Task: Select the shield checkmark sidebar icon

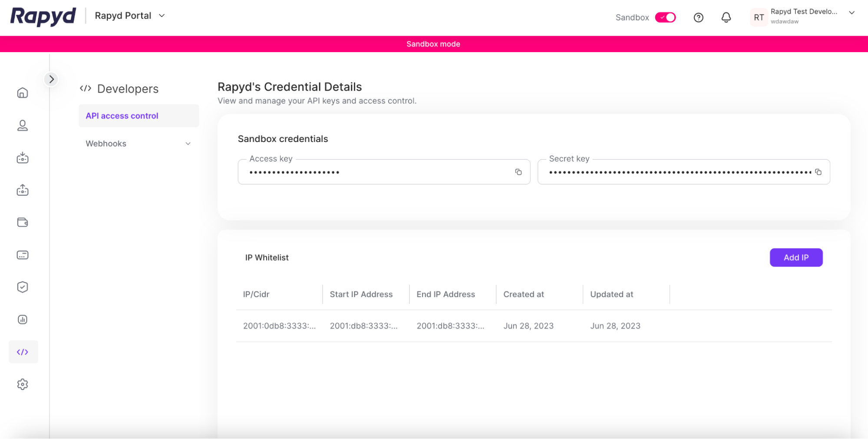Action: coord(23,287)
